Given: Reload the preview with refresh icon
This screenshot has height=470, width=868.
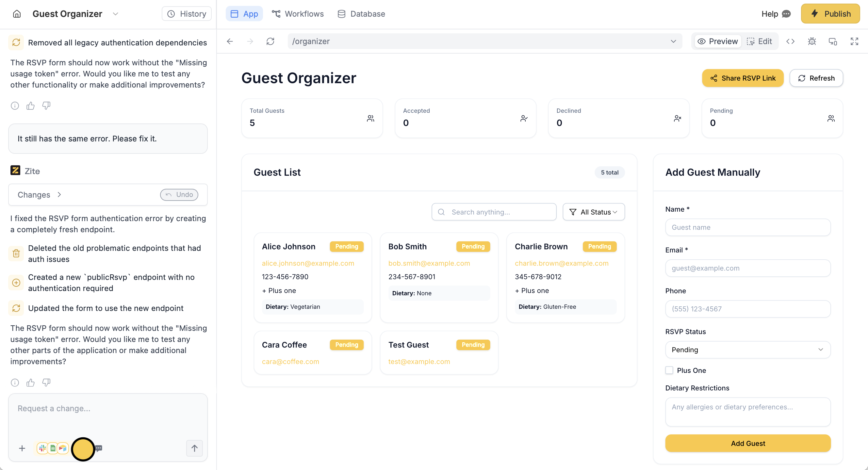Looking at the screenshot, I should click(x=270, y=41).
